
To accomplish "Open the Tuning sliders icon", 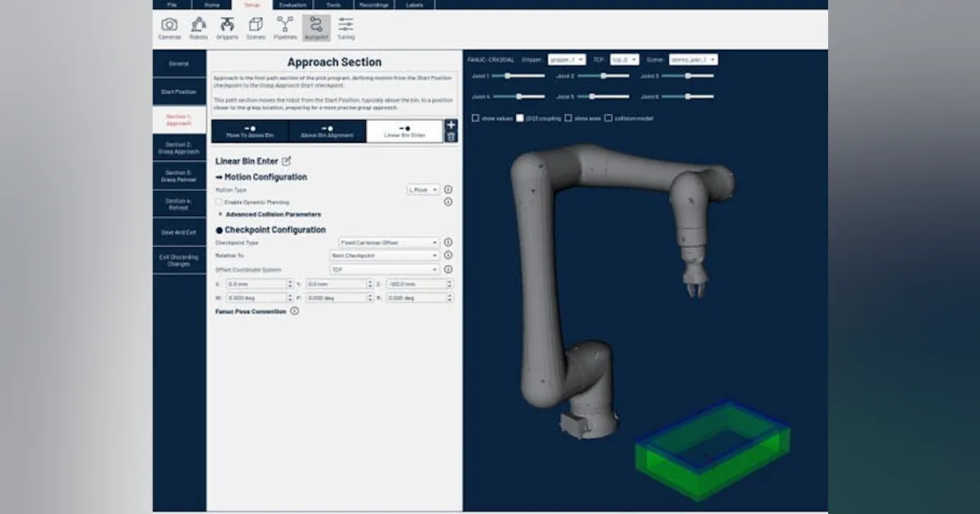I will click(345, 28).
